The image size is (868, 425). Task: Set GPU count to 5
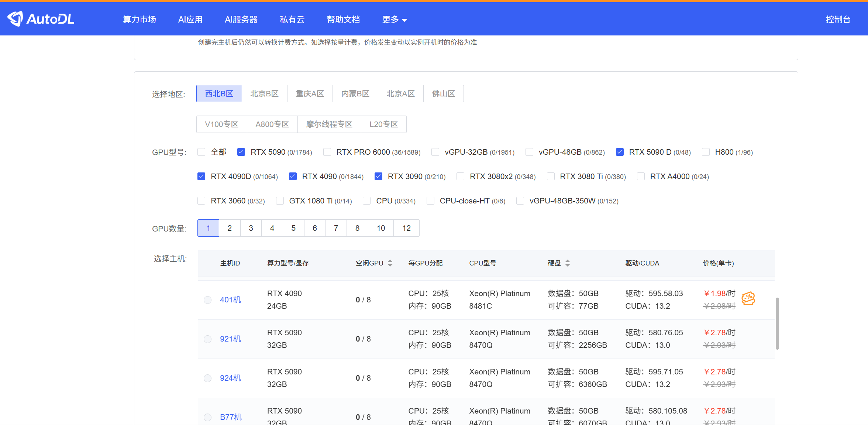click(294, 228)
